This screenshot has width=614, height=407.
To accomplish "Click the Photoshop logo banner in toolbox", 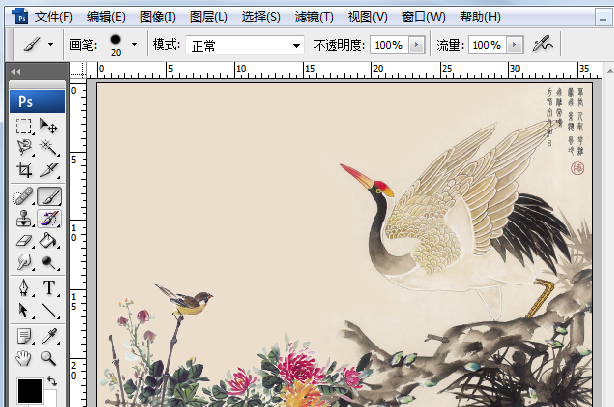I will (x=38, y=101).
